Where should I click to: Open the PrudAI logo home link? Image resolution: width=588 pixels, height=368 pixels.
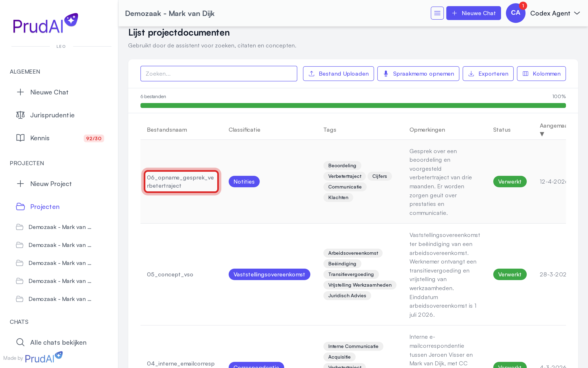click(46, 24)
